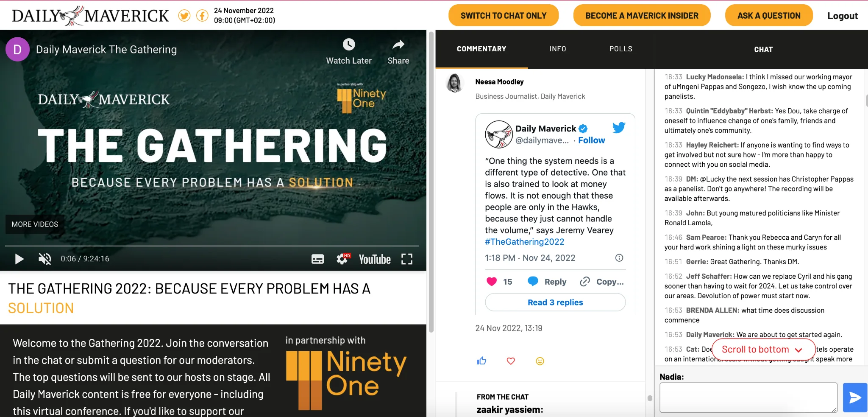868x417 pixels.
Task: Send chat message with arrow button
Action: point(855,397)
